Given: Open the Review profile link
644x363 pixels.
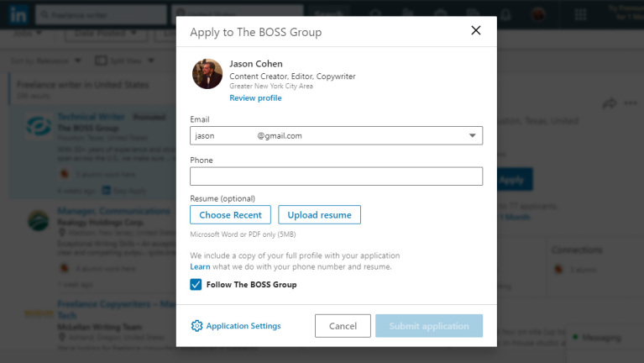Looking at the screenshot, I should [x=255, y=97].
